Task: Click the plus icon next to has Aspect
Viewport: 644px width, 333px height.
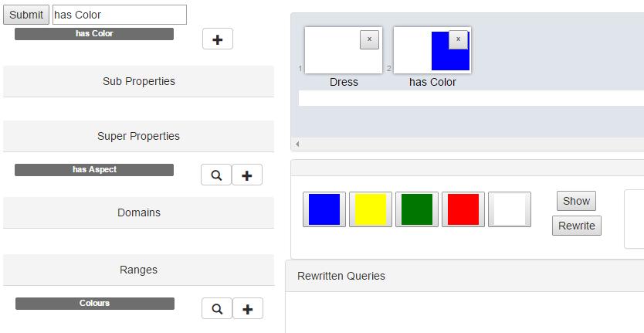Action: [247, 175]
